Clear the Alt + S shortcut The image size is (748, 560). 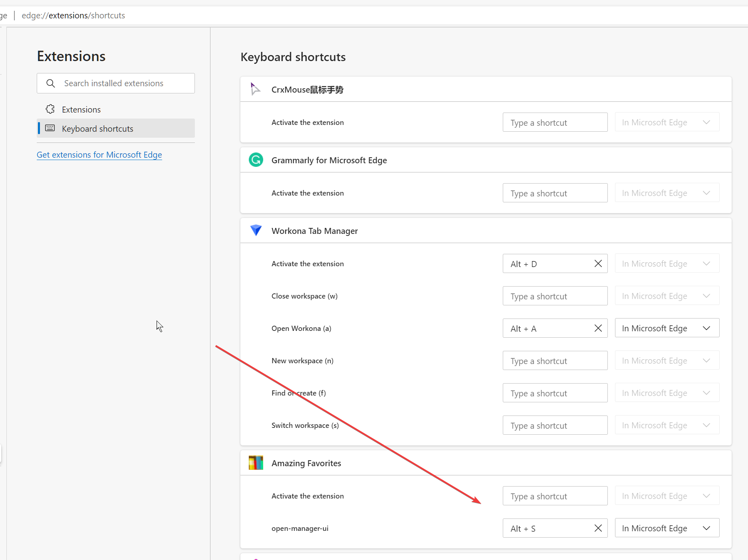[x=598, y=528]
